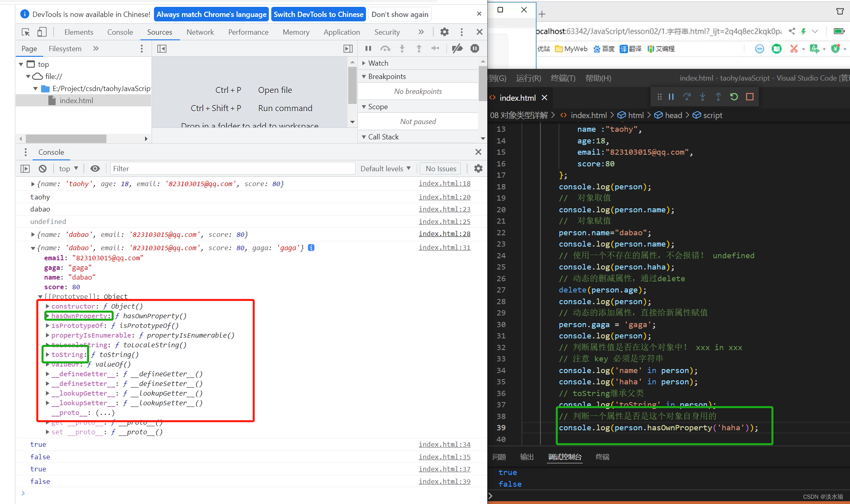Open the 运行(R) menu in VS Code
Viewport: 850px width, 504px height.
click(528, 78)
